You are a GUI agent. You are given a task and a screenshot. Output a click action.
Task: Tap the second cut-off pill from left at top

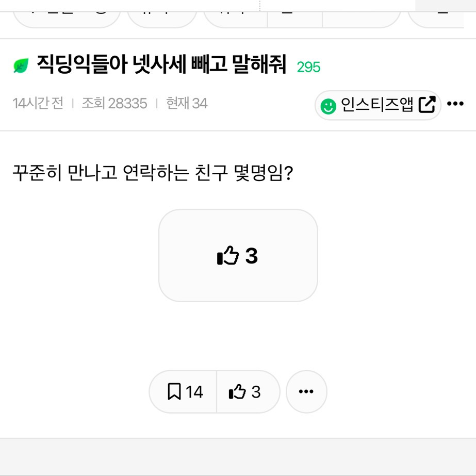click(162, 19)
